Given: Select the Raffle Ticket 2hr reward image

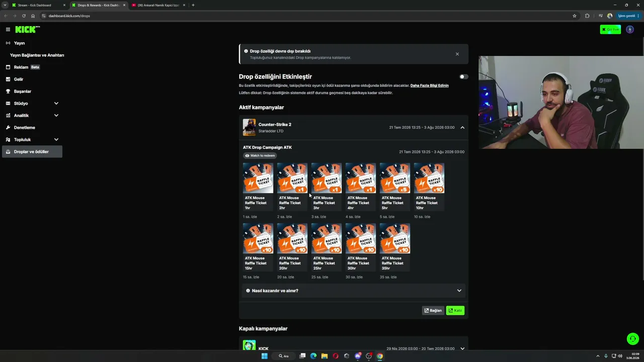Looking at the screenshot, I should [292, 178].
